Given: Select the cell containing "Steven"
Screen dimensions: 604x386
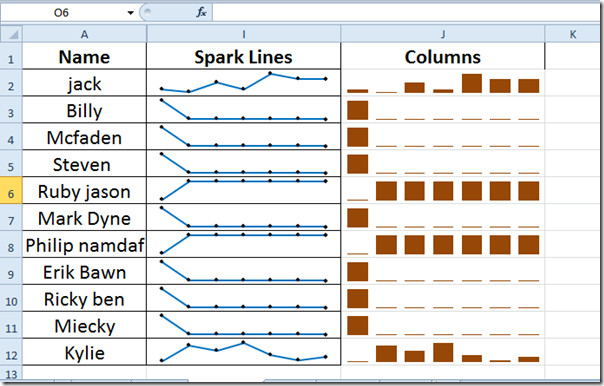Looking at the screenshot, I should pos(84,164).
